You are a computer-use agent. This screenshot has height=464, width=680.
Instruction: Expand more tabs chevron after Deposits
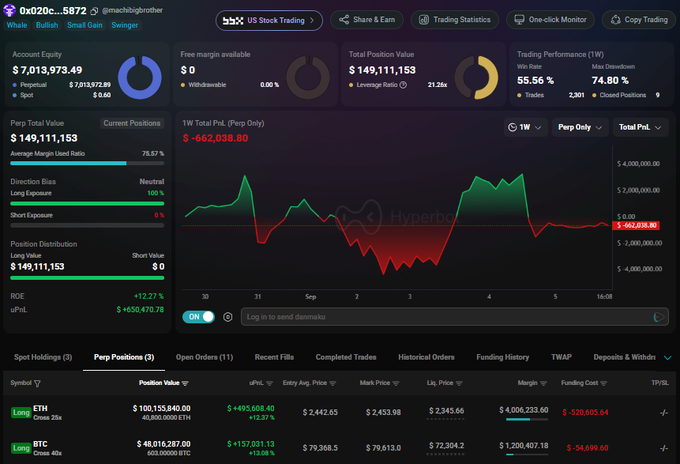point(668,358)
